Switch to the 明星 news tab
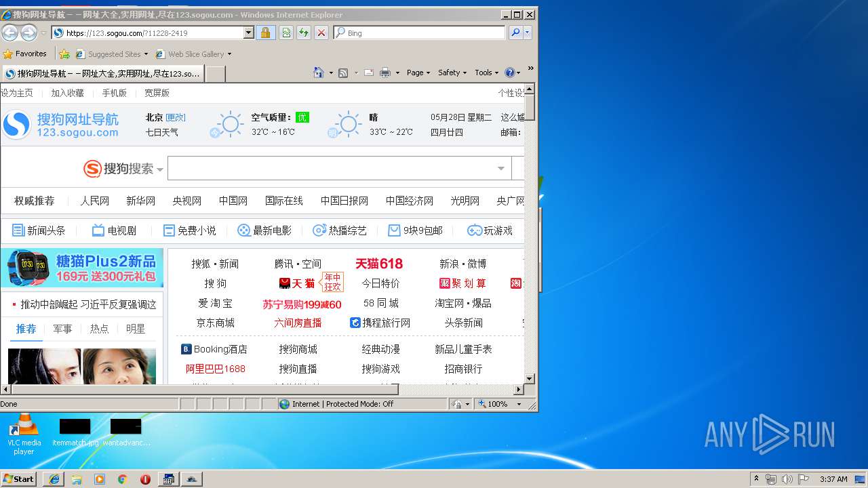 [x=136, y=329]
